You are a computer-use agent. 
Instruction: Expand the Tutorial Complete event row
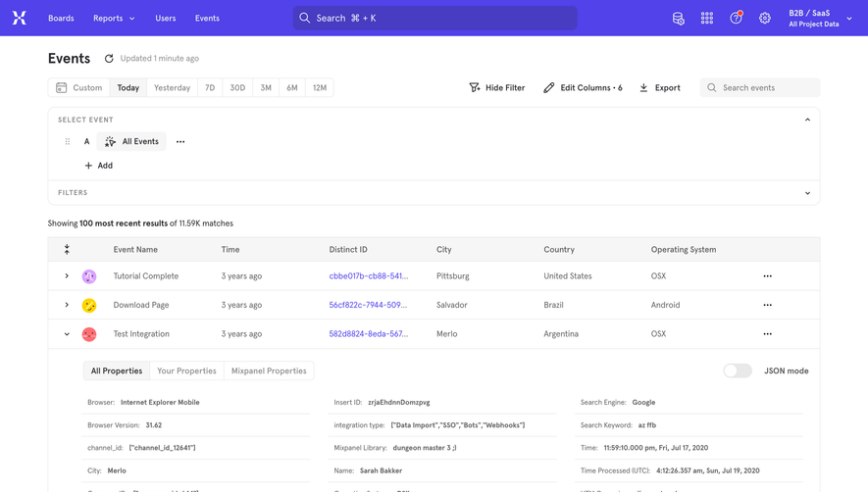[x=67, y=275]
